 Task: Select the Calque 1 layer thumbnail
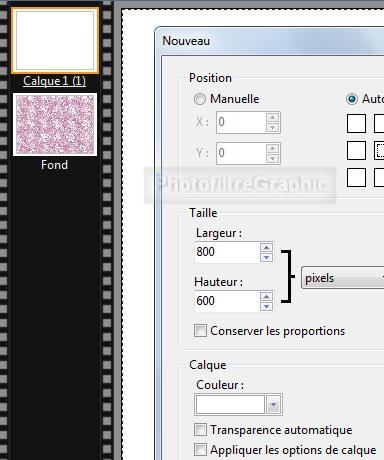pyautogui.click(x=55, y=40)
